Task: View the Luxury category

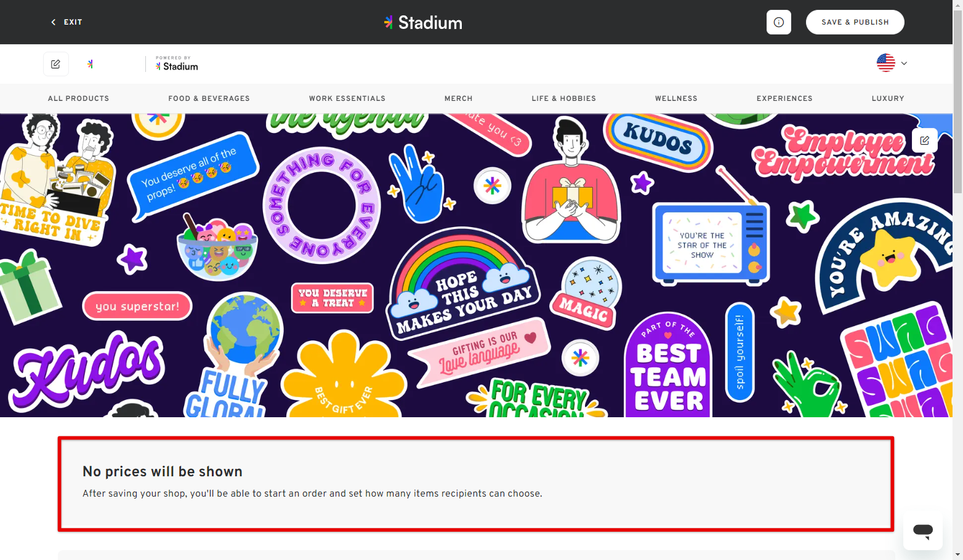Action: click(x=888, y=98)
